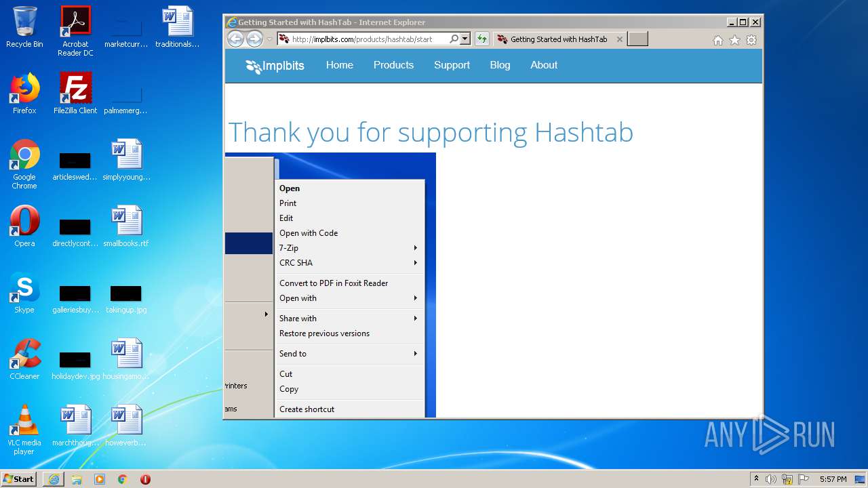Select the howeverb document icon

pos(126,426)
